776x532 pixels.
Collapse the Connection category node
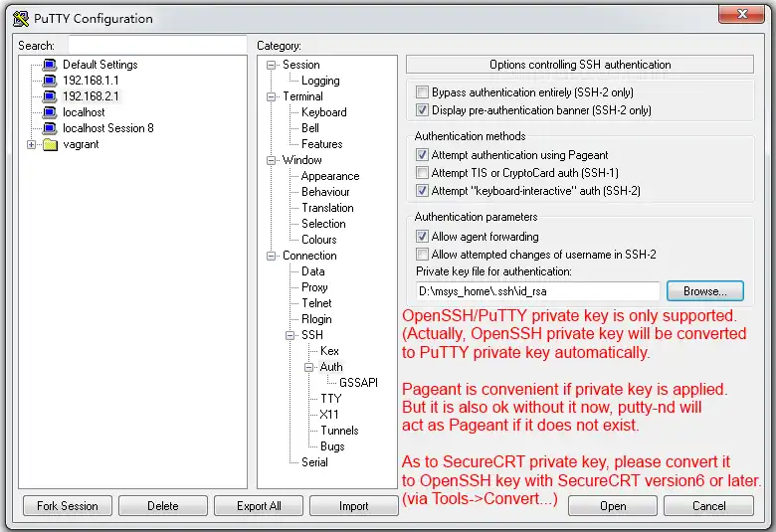[x=271, y=256]
